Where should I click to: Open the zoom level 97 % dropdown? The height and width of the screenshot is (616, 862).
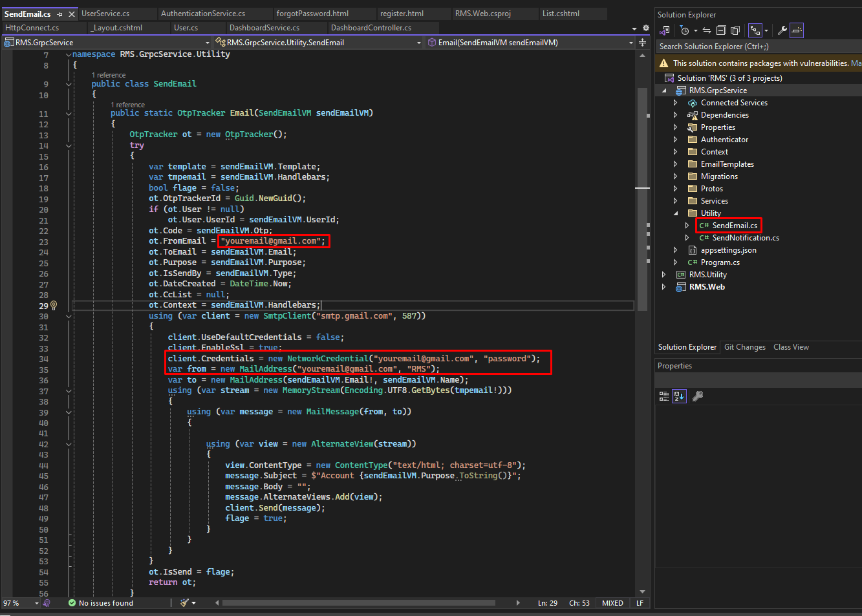(x=37, y=603)
